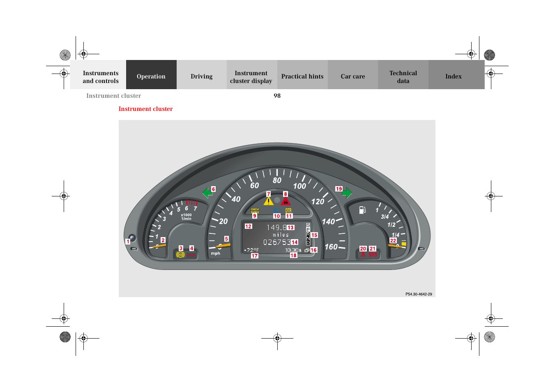This screenshot has width=555, height=392.
Task: Click the 160 mark on the speedometer
Action: click(331, 247)
